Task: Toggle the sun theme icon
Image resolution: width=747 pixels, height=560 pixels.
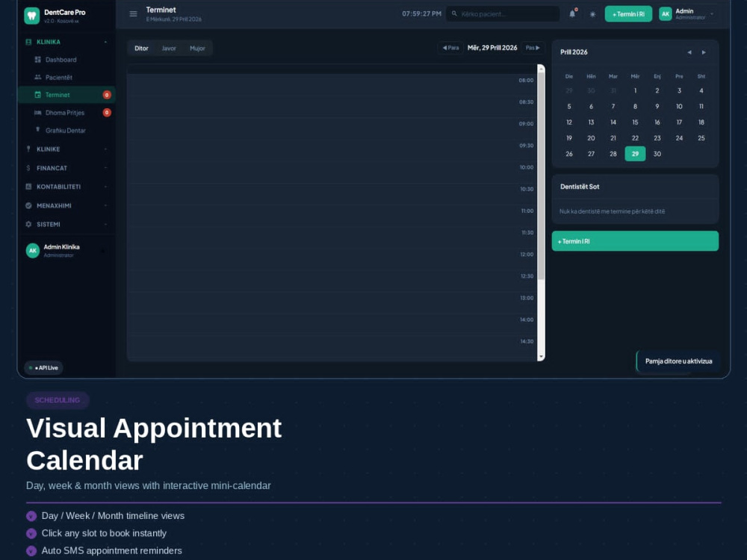Action: 592,14
